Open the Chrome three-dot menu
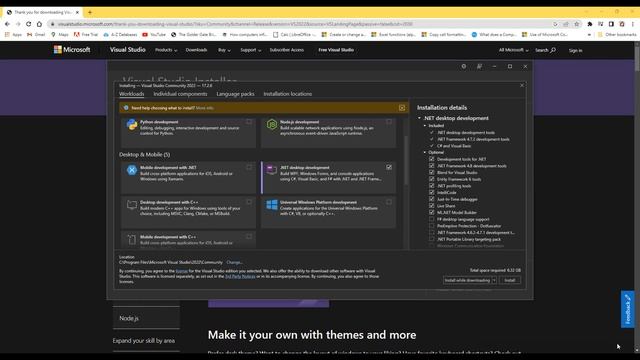Image resolution: width=640 pixels, height=360 pixels. tap(633, 24)
